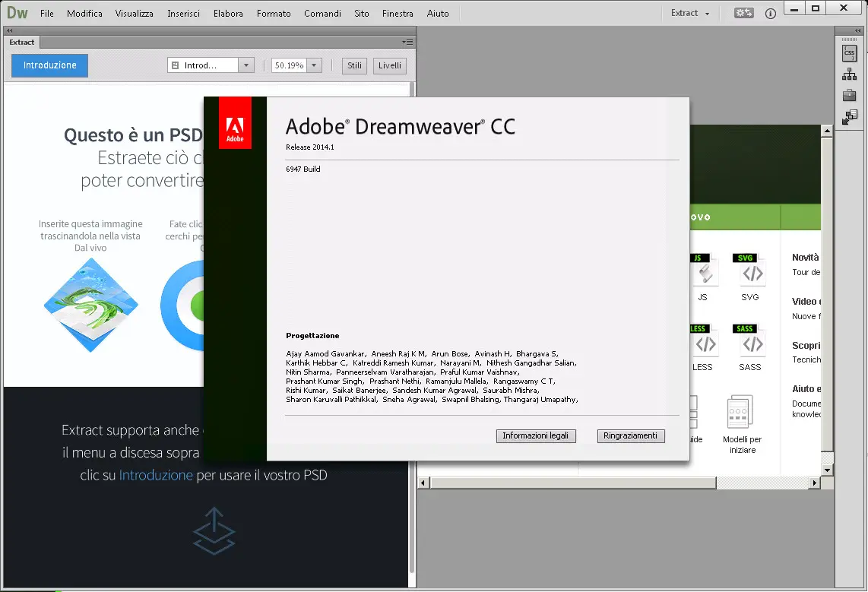Open the Aiuto menu
The image size is (868, 592).
tap(437, 13)
